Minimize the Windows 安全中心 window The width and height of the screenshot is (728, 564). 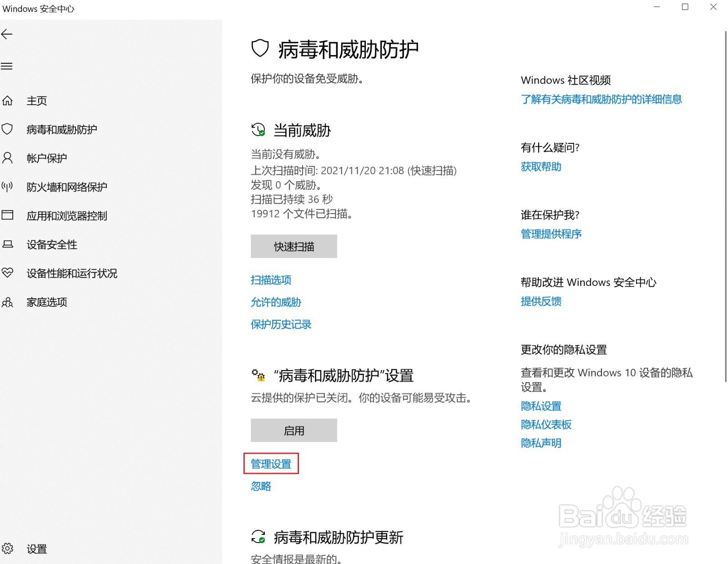tap(657, 7)
